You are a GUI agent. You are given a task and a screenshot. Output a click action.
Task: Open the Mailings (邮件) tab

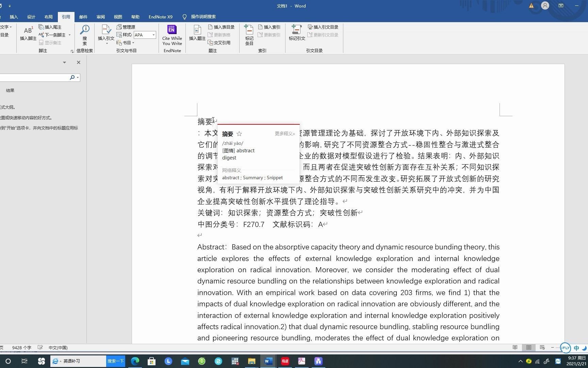pos(83,17)
